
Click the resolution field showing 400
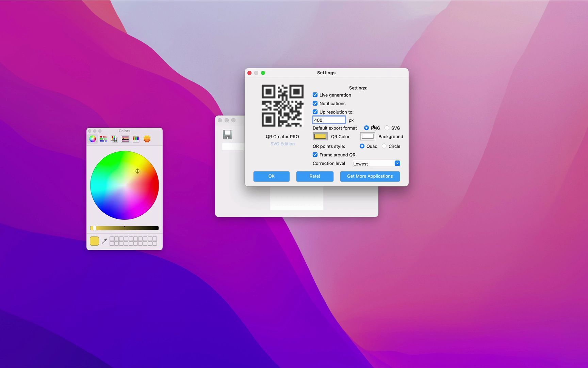329,120
